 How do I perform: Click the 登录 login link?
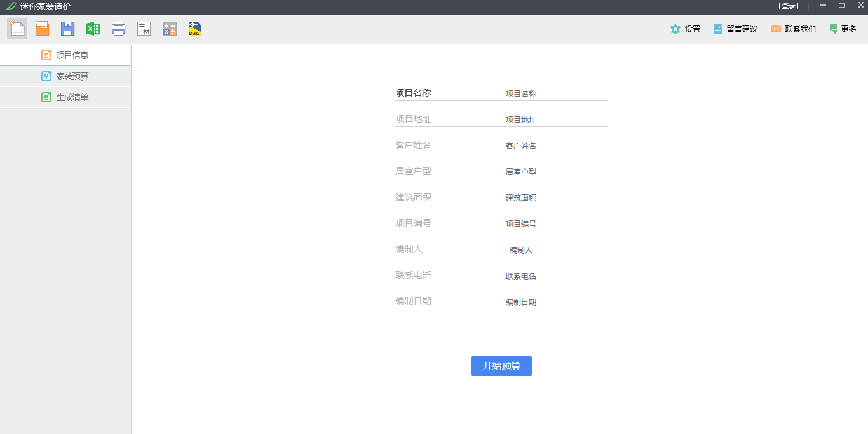click(789, 6)
